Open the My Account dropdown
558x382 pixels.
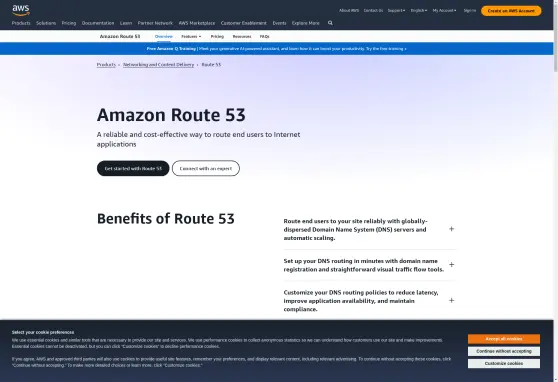click(444, 11)
